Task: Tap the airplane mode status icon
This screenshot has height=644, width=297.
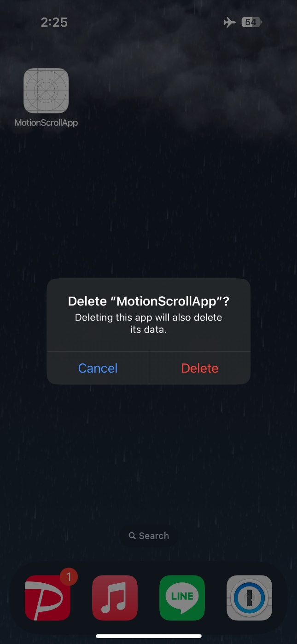Action: (x=230, y=22)
